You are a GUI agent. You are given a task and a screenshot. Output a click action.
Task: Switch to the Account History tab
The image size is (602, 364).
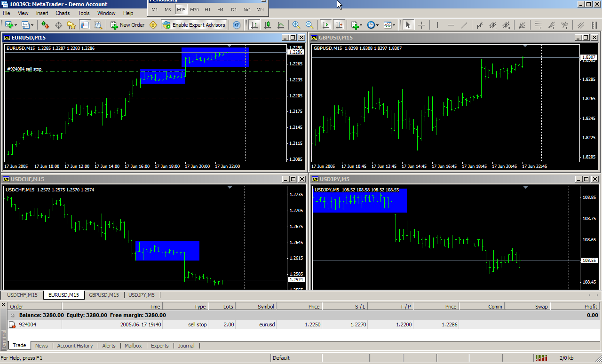tap(75, 346)
